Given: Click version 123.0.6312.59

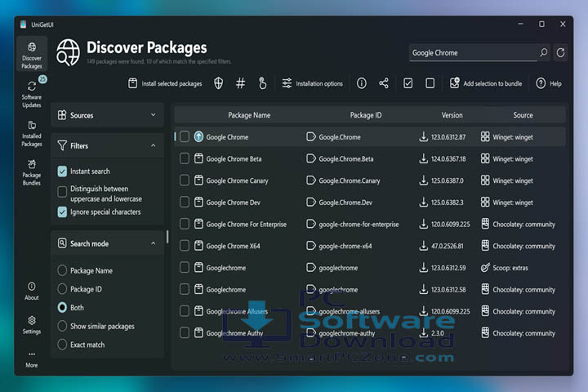Looking at the screenshot, I should (x=448, y=268).
